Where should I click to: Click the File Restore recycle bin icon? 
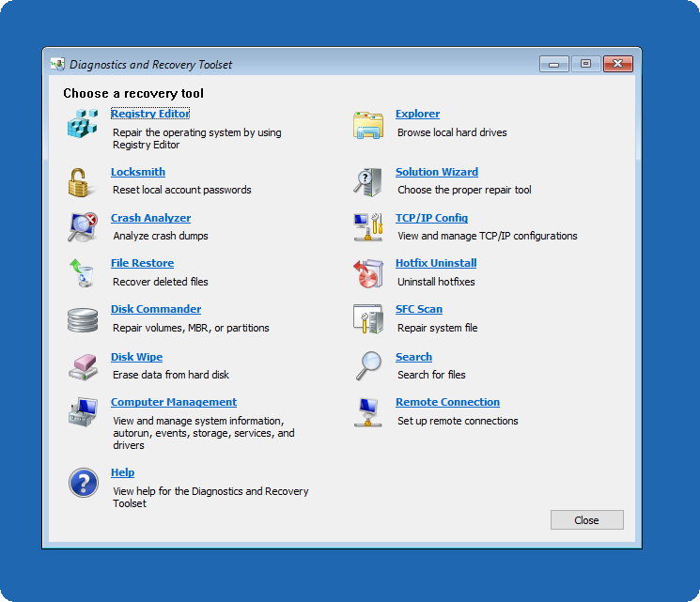pos(83,272)
